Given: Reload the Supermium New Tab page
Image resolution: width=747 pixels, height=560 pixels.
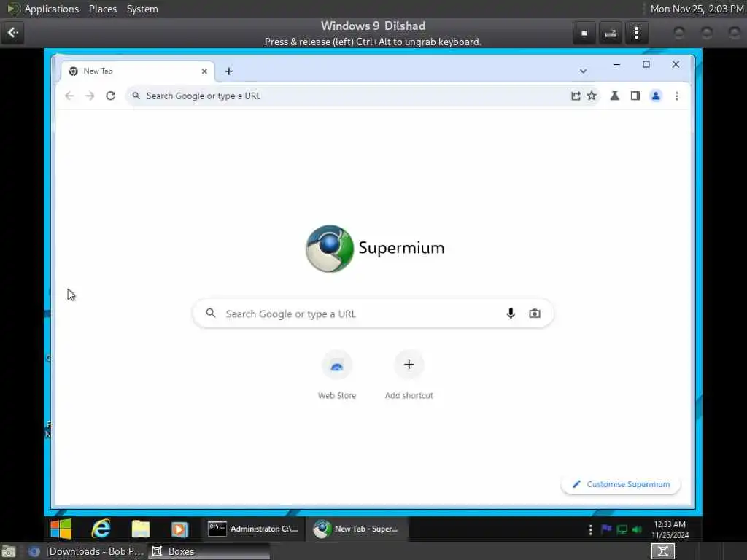Looking at the screenshot, I should pyautogui.click(x=111, y=96).
